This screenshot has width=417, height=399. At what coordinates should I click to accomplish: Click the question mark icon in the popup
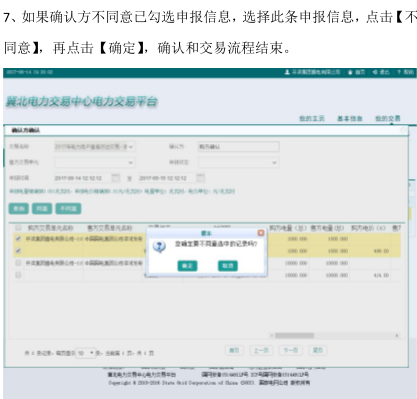pos(159,247)
